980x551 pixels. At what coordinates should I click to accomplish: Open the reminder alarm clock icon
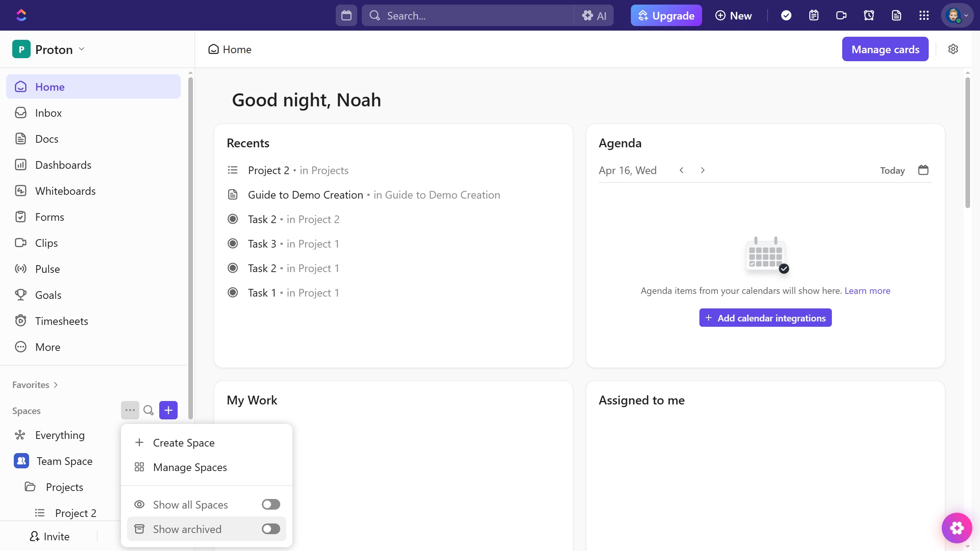tap(869, 15)
